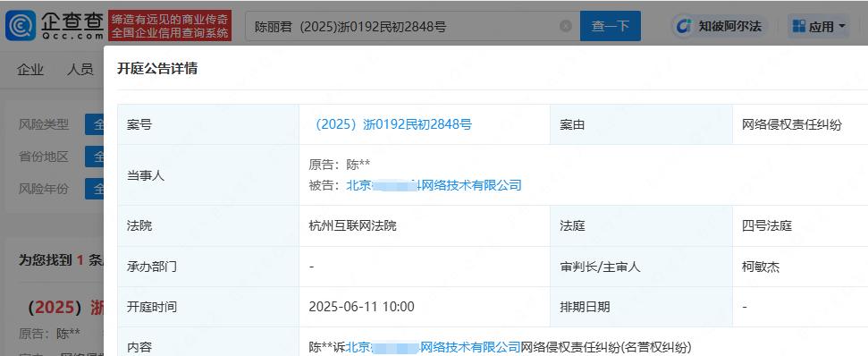Viewport: 868px width, 356px height.
Task: Select the 承办部门 label cell
Action: coord(208,267)
